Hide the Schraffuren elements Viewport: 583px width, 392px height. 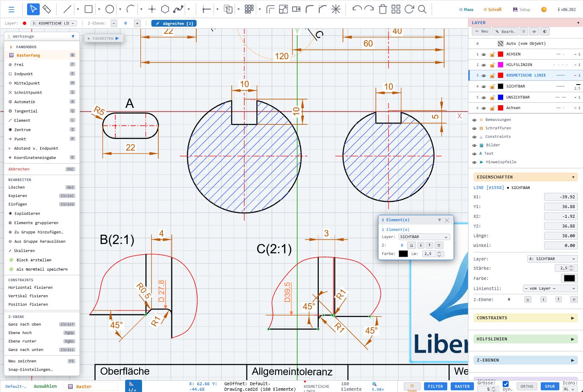(x=474, y=129)
